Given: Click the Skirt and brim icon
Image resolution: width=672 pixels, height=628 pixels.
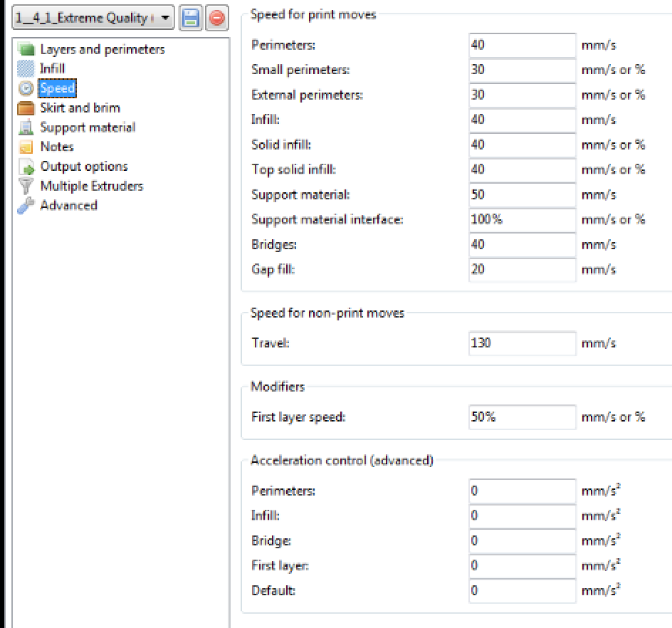Looking at the screenshot, I should [x=26, y=108].
